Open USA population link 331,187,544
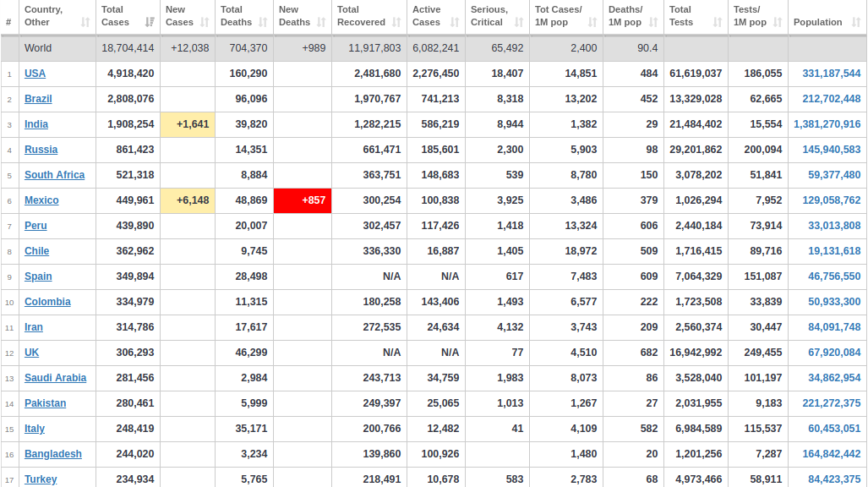 [832, 74]
